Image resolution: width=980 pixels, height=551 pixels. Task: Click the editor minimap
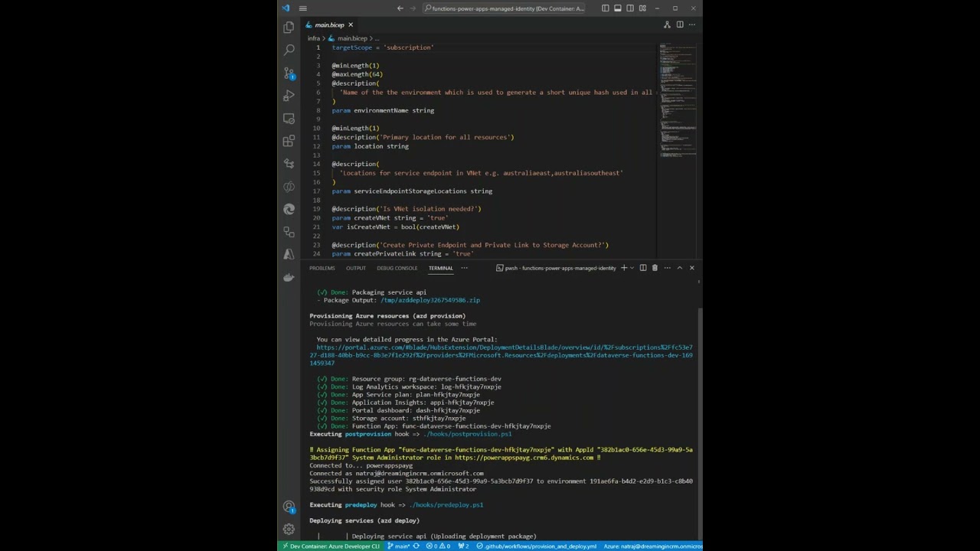coord(678,99)
